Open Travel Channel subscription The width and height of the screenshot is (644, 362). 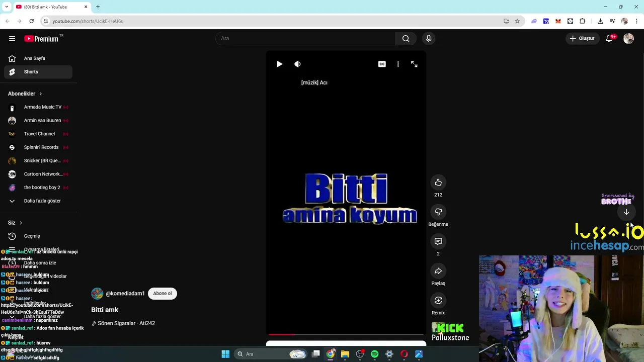(38, 134)
